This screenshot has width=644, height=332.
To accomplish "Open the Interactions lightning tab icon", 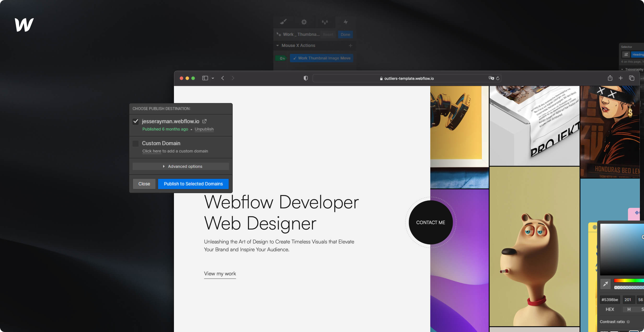I will click(x=345, y=22).
